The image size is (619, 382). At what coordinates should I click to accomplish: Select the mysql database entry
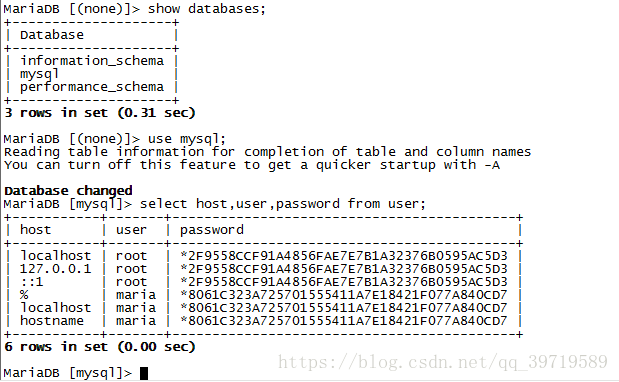[39, 74]
